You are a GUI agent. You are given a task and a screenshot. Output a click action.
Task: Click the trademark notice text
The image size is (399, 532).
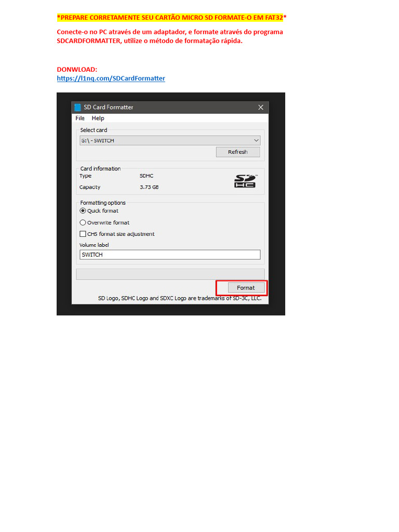180,298
